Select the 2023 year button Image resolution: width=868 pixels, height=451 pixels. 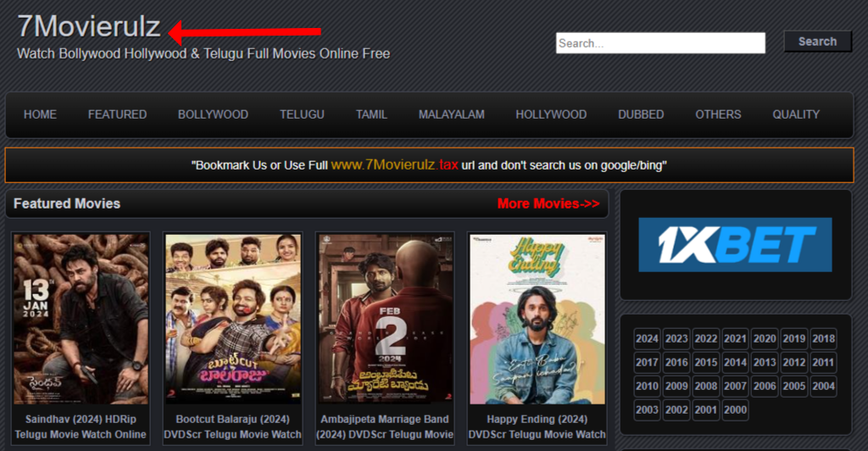click(676, 338)
